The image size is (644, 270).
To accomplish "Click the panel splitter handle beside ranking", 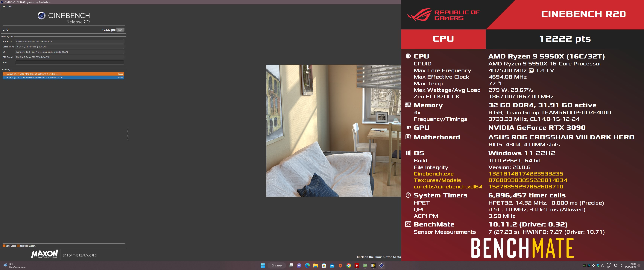I will coord(128,134).
